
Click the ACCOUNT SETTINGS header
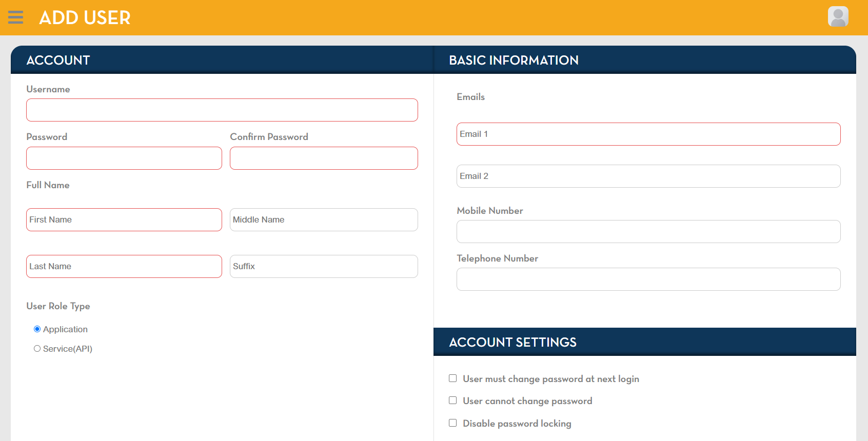(x=512, y=343)
